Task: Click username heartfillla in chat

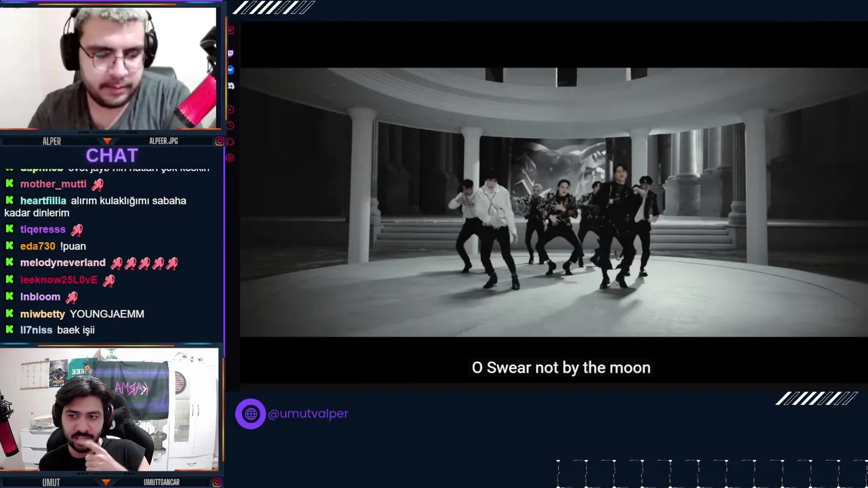Action: (x=43, y=201)
